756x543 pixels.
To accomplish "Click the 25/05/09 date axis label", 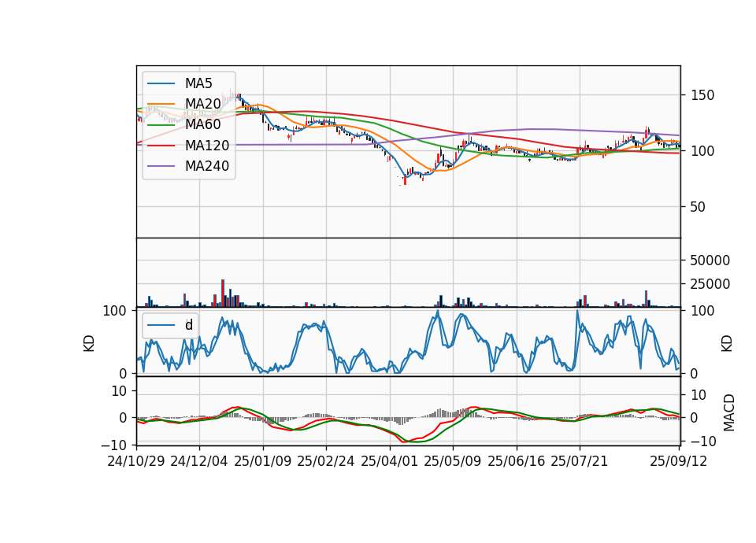I will point(452,461).
